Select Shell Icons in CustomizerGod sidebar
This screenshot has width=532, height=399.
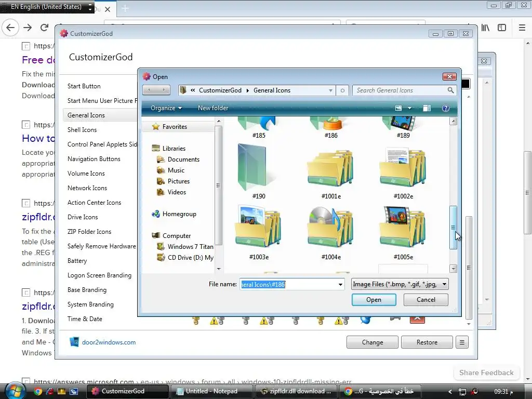point(82,129)
